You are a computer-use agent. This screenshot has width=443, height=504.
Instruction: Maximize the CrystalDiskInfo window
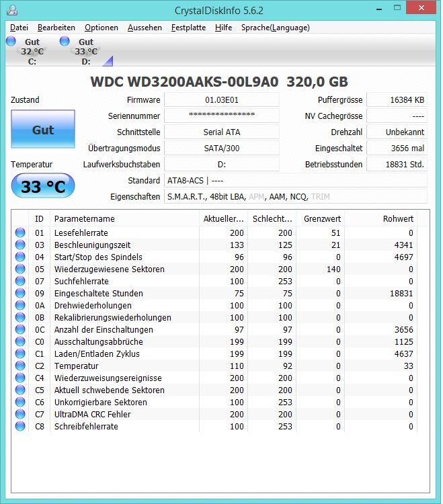397,7
